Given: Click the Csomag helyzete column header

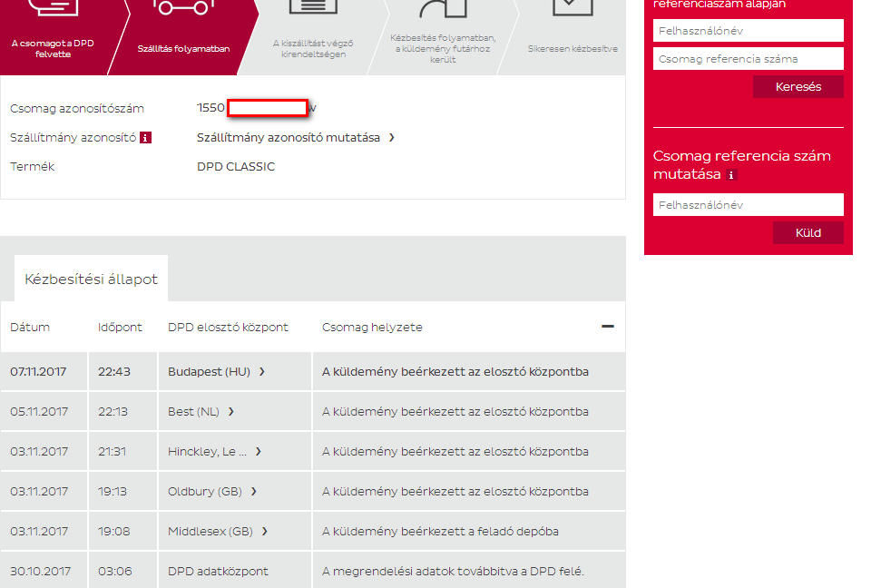Looking at the screenshot, I should (372, 328).
